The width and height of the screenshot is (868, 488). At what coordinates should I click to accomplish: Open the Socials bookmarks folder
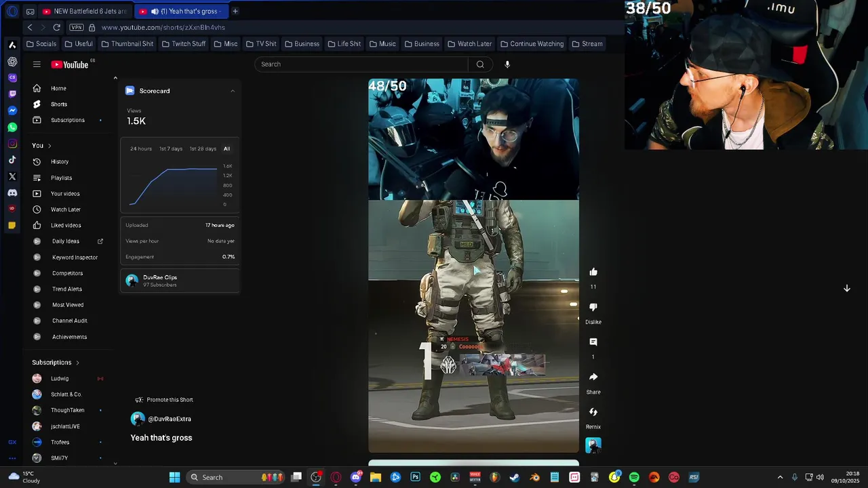pyautogui.click(x=41, y=44)
